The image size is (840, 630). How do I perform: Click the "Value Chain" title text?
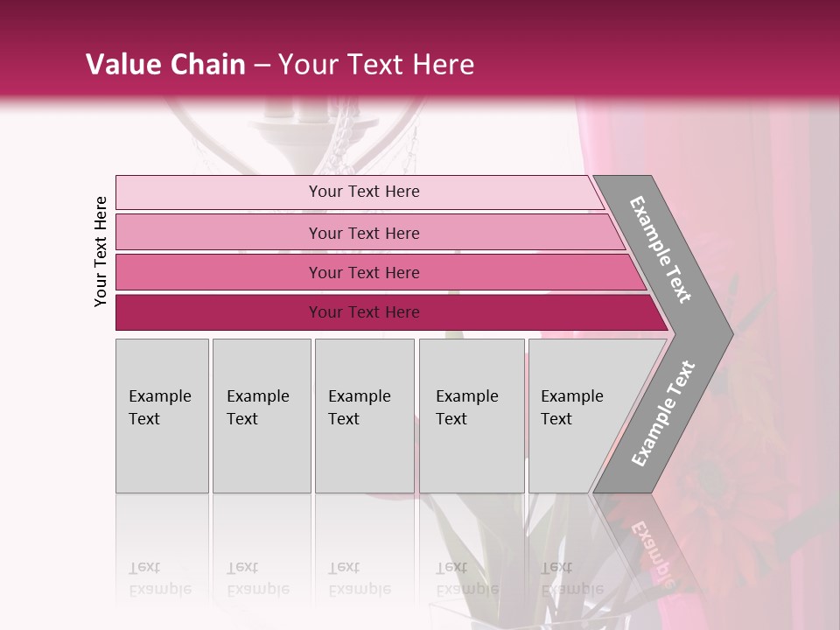click(165, 65)
